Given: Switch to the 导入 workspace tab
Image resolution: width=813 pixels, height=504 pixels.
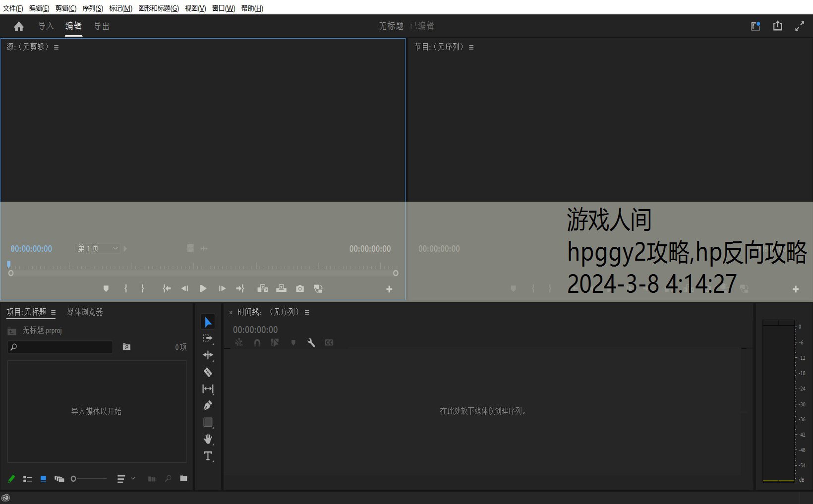Looking at the screenshot, I should click(x=46, y=26).
